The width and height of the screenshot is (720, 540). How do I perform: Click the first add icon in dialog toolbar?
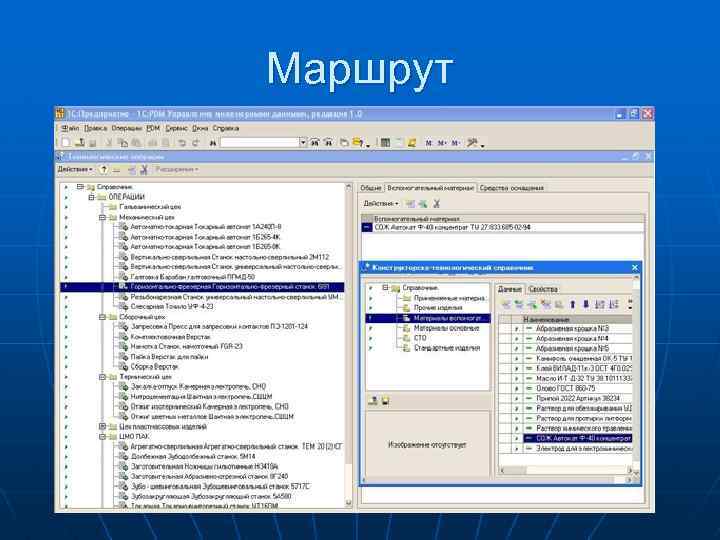pyautogui.click(x=506, y=304)
